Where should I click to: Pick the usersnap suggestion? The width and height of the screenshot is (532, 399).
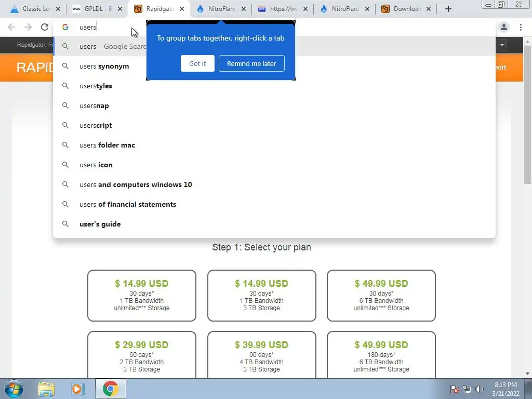pyautogui.click(x=274, y=105)
